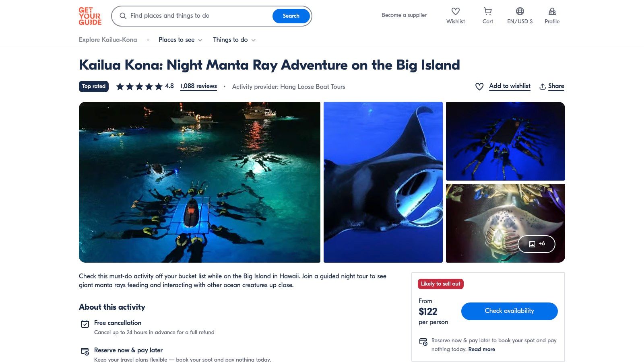This screenshot has width=644, height=362.
Task: Click the GetYourGuide logo
Action: point(90,16)
